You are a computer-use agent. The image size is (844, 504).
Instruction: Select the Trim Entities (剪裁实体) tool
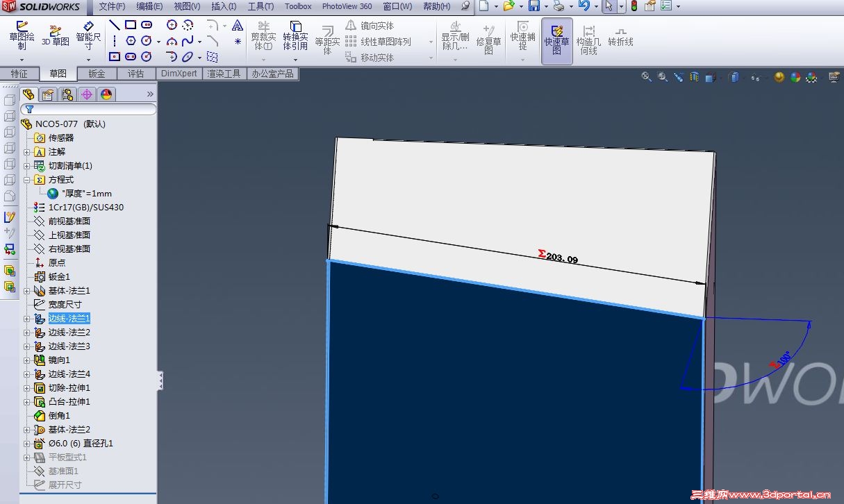(x=263, y=35)
